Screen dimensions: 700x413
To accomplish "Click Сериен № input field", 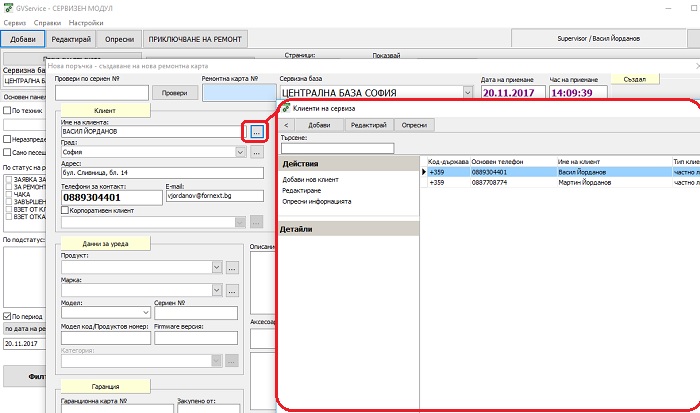I will (196, 313).
